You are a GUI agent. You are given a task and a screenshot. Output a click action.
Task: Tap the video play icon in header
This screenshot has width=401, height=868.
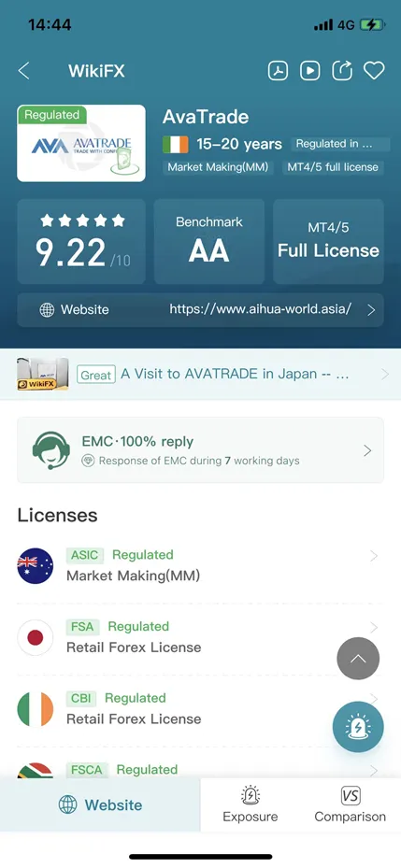pyautogui.click(x=310, y=71)
